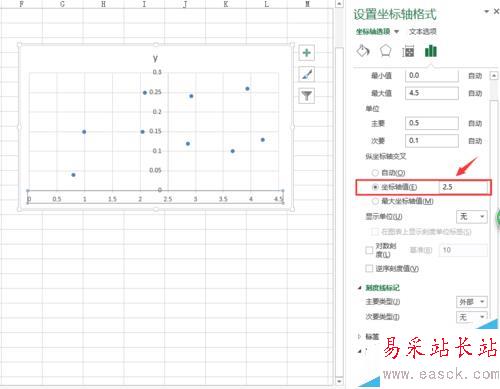Select the 最大坐标轴值(M) radio button

[x=375, y=201]
